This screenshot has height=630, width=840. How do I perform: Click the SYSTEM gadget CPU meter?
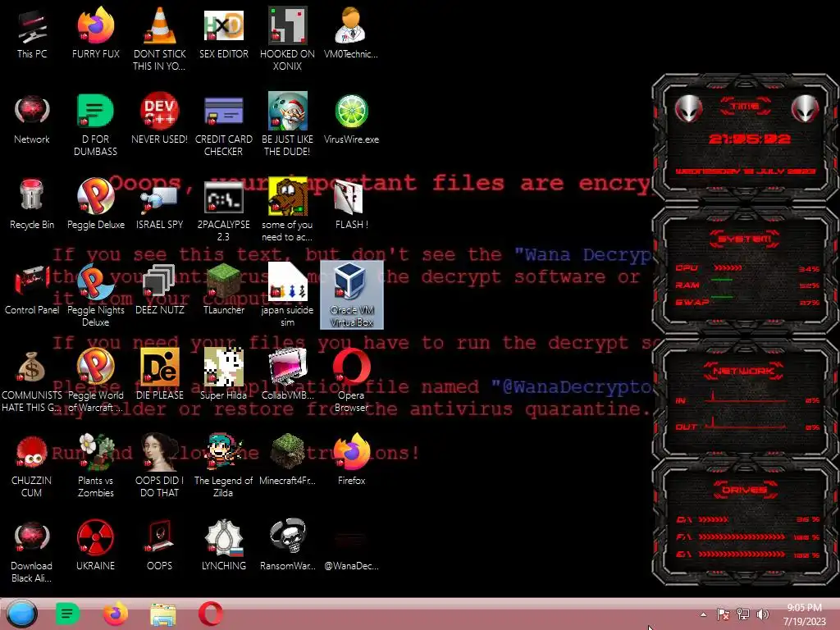(x=746, y=268)
